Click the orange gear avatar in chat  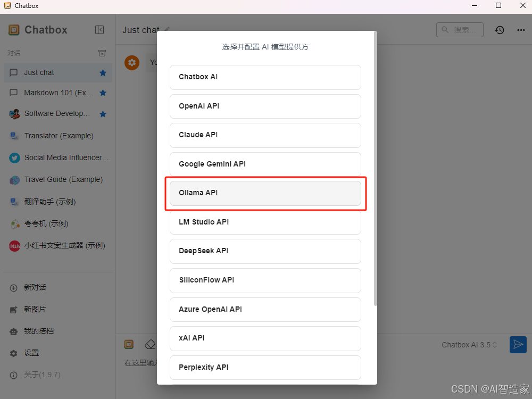tap(132, 62)
